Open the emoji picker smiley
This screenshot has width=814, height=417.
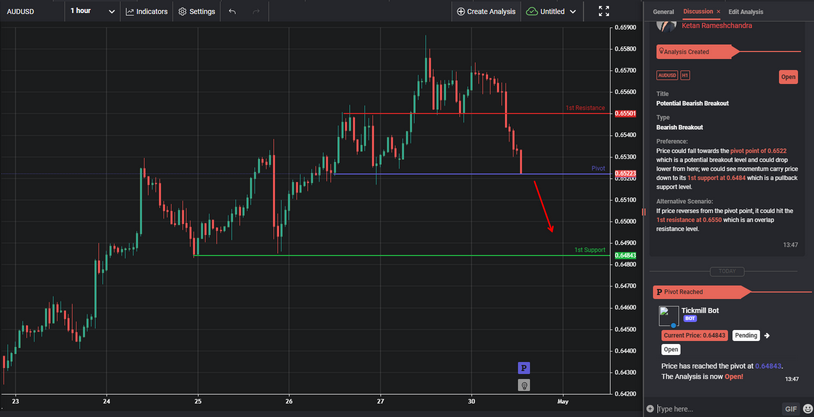pos(807,409)
